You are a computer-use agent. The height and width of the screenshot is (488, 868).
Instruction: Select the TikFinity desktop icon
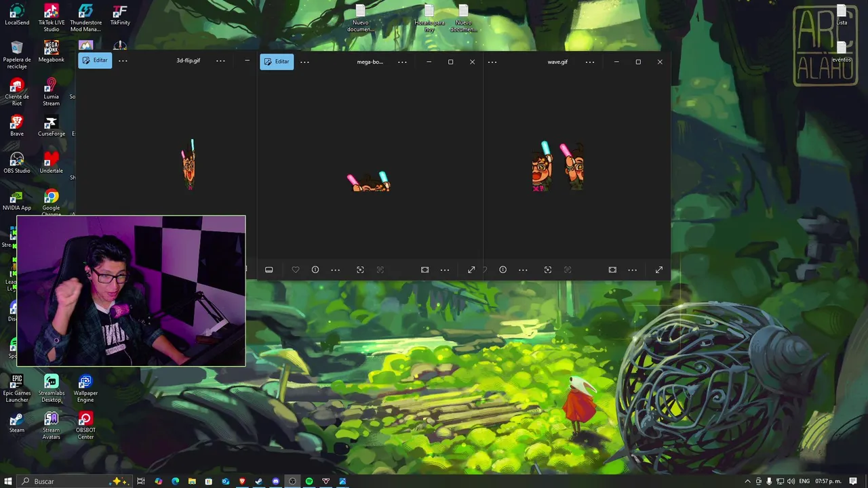(120, 15)
